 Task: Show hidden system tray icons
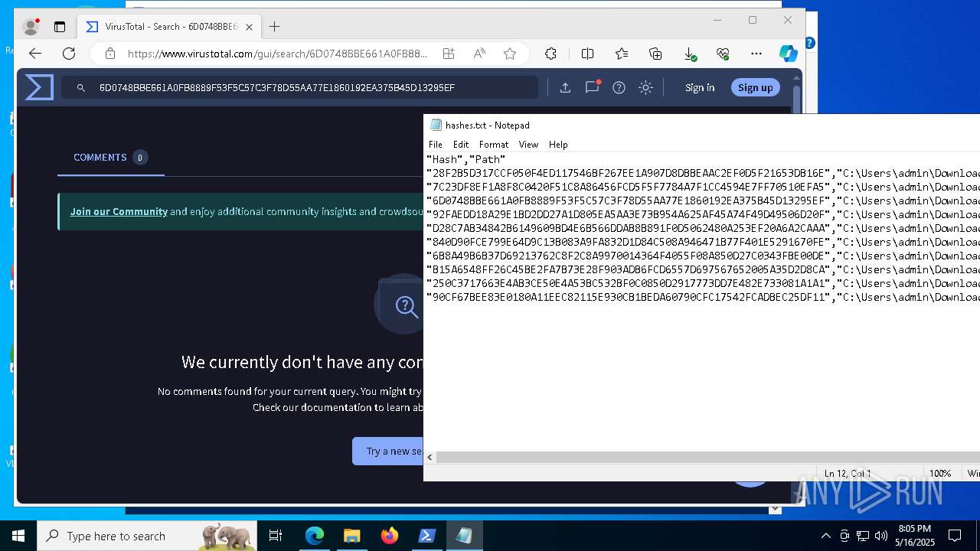825,536
